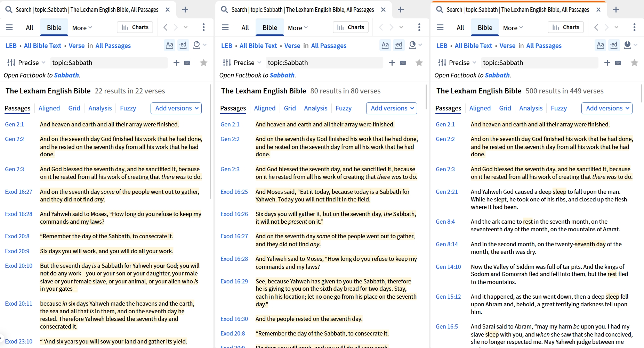Click the Charts button in the middle panel
644x348 pixels.
351,27
